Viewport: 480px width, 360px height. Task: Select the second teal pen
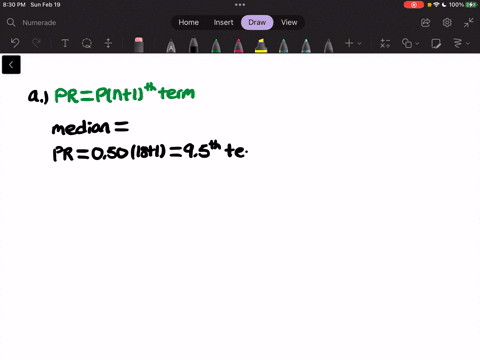306,45
